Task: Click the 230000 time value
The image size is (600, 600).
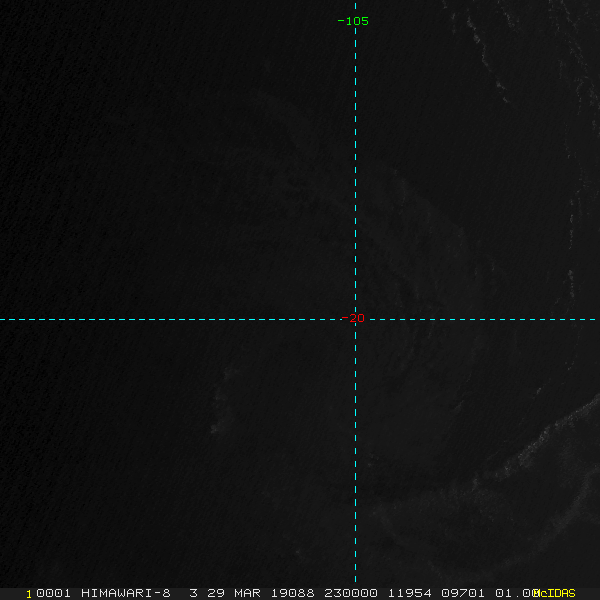Action: tap(351, 593)
